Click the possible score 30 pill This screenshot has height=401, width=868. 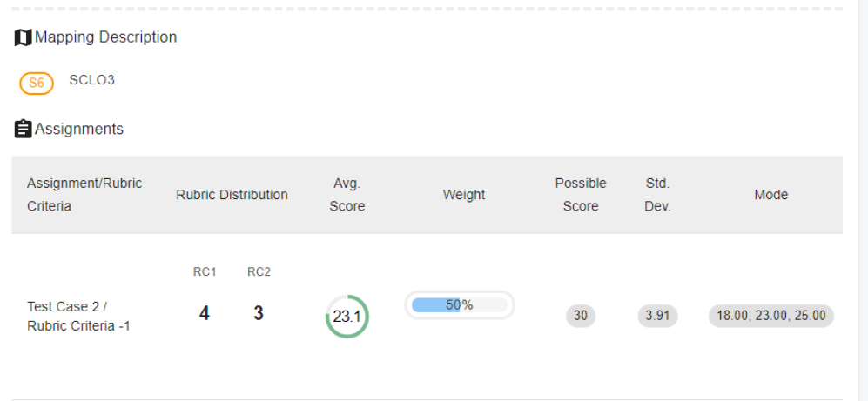[x=581, y=317]
